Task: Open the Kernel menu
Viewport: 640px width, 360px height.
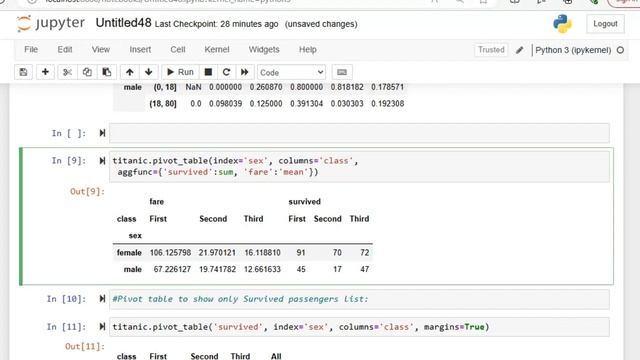Action: point(217,49)
